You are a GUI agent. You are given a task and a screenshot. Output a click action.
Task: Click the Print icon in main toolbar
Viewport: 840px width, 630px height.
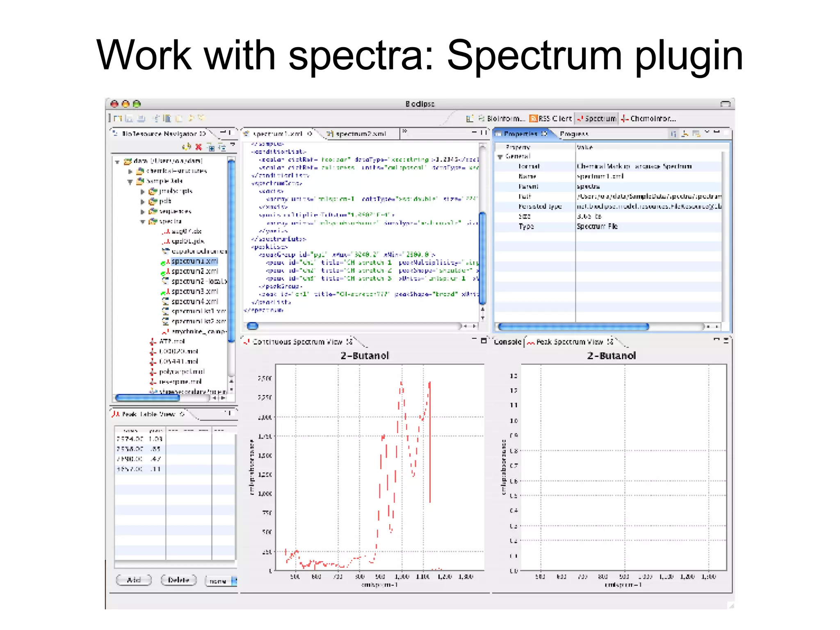coord(141,119)
